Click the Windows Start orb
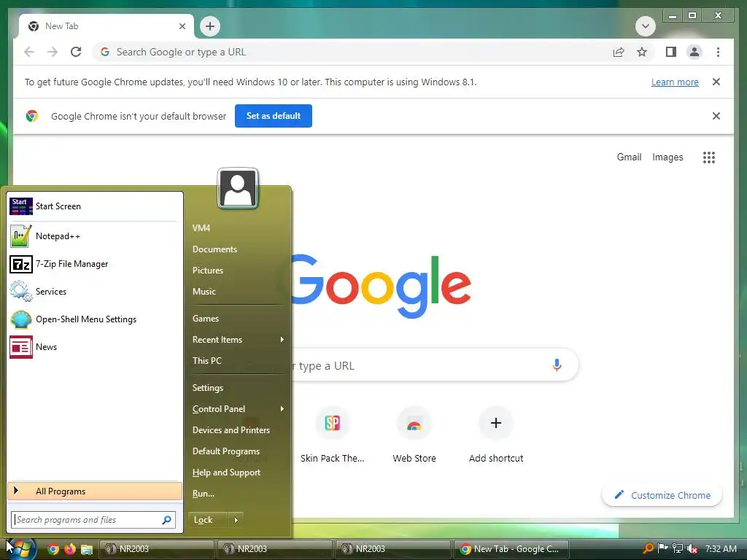Image resolution: width=747 pixels, height=560 pixels. 20,549
